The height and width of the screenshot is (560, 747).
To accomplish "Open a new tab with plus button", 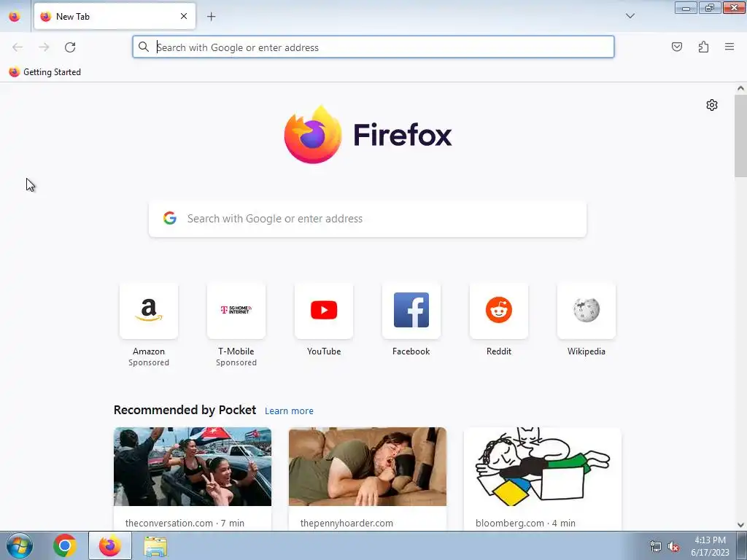I will tap(211, 17).
